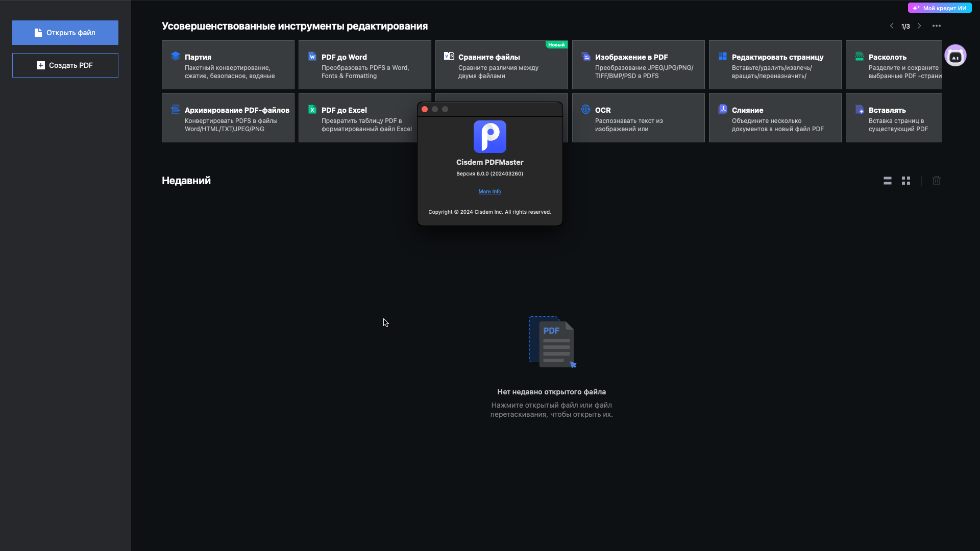Go to previous tools page arrow

(892, 26)
